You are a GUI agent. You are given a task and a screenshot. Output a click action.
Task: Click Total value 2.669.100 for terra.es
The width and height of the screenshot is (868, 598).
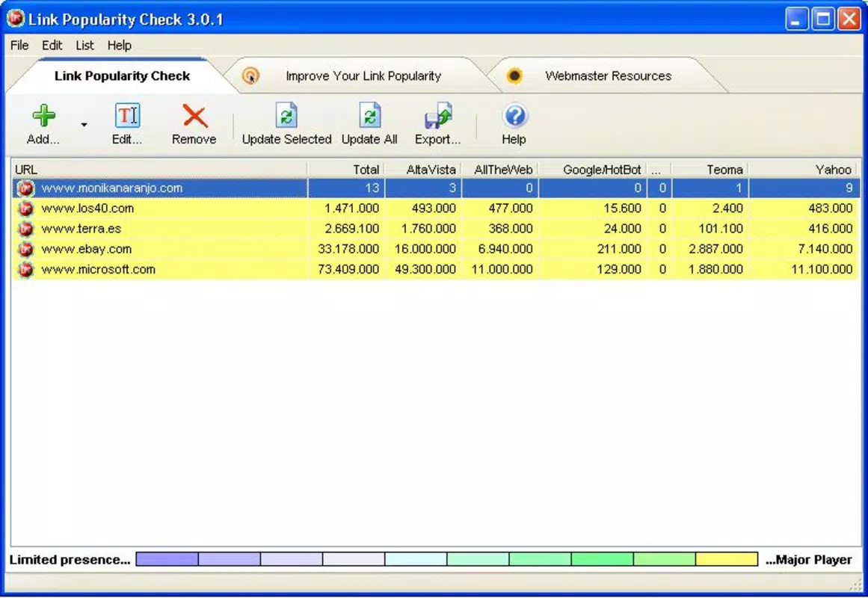(x=351, y=229)
